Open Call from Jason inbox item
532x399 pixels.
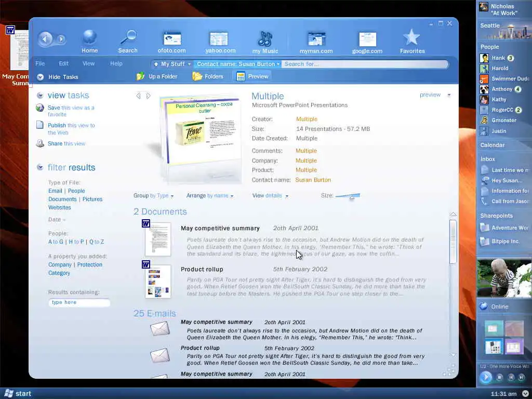pos(505,201)
